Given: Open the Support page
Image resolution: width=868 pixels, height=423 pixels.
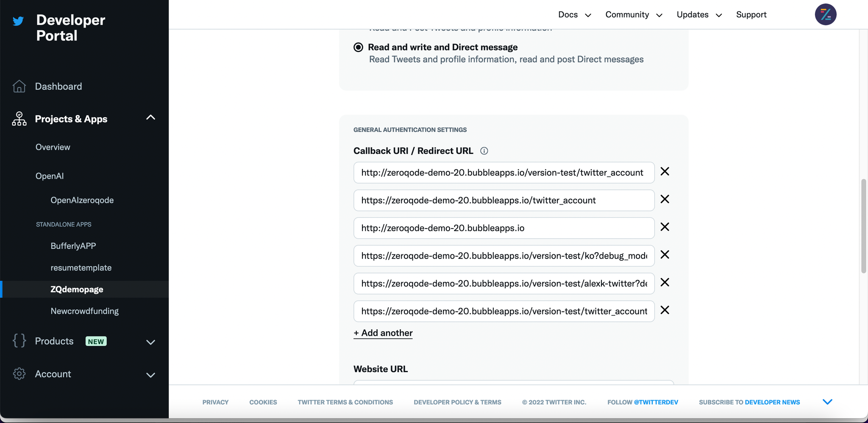Looking at the screenshot, I should (751, 14).
